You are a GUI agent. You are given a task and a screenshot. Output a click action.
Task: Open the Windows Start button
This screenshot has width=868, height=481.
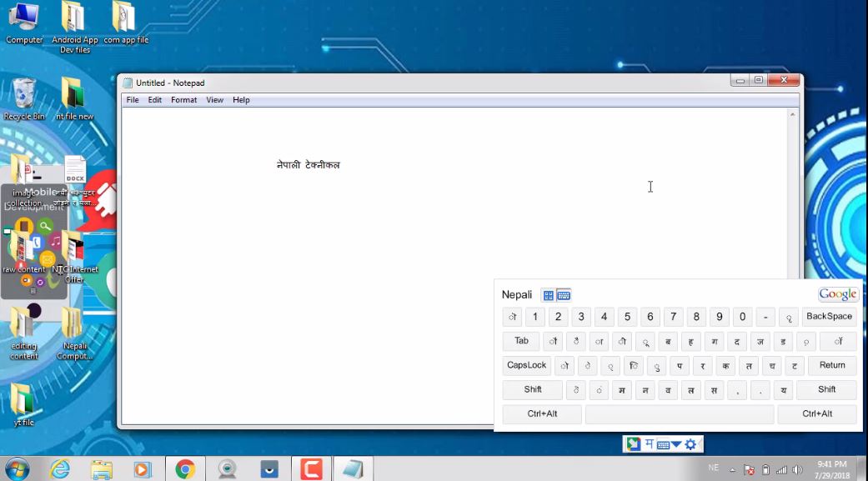17,469
